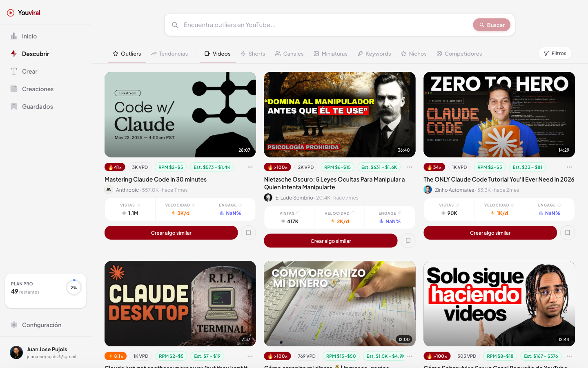Click 'Crear algo similar' for ONLY Claude Code Tutorial
588x368 pixels.
click(x=490, y=233)
